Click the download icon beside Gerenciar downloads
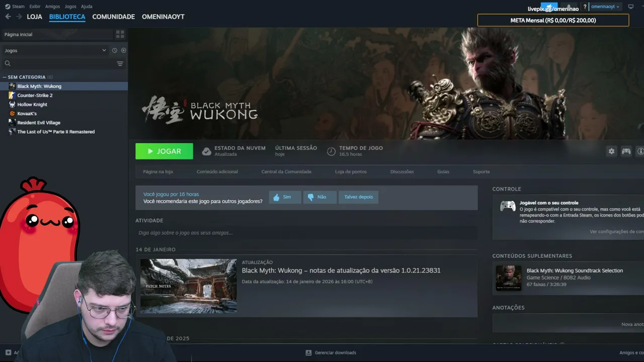The height and width of the screenshot is (362, 644). click(x=308, y=352)
